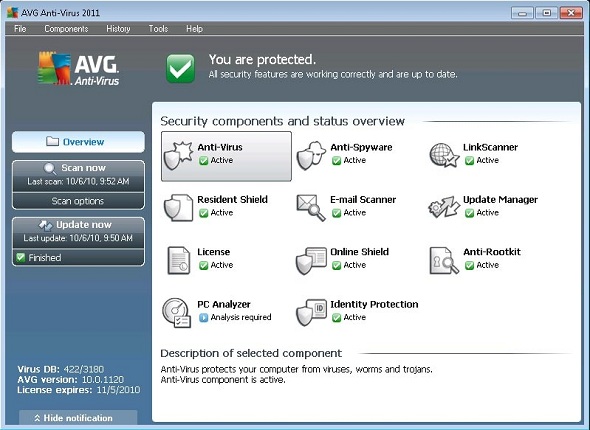Click E-mail Scanner green Active check
This screenshot has width=590, height=430.
click(336, 213)
